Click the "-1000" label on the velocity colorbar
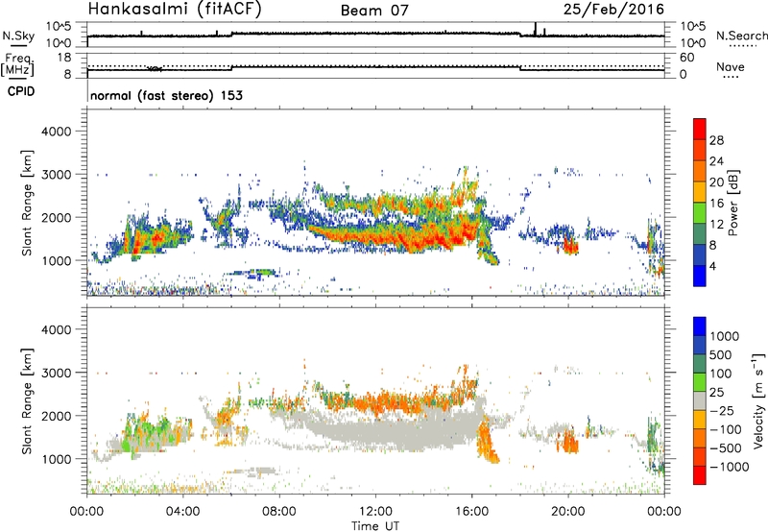 (x=730, y=467)
